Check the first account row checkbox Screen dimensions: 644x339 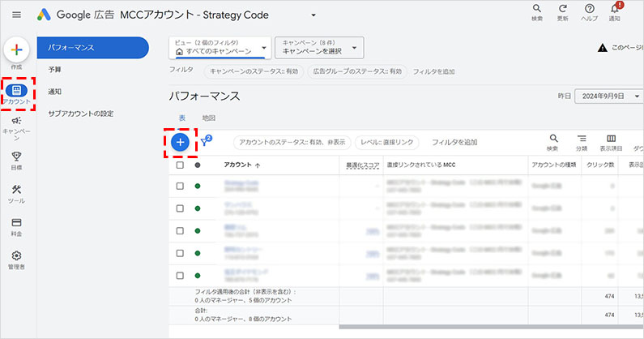tap(180, 186)
